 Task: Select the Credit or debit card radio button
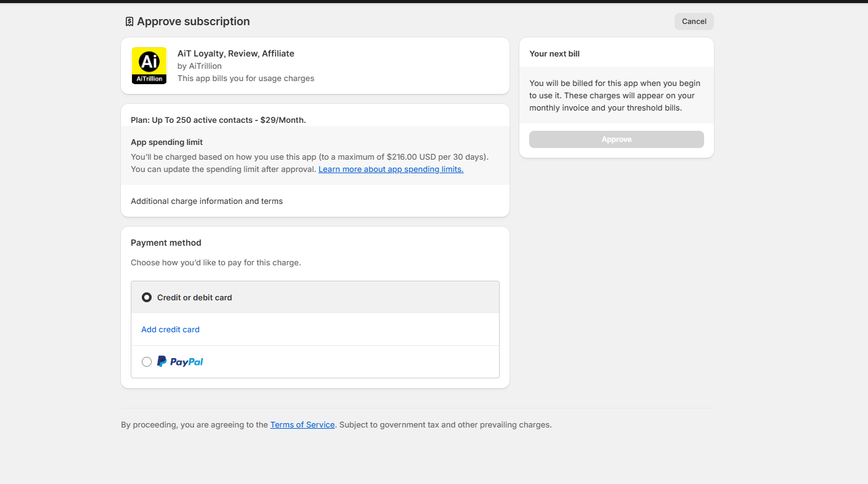coord(147,297)
